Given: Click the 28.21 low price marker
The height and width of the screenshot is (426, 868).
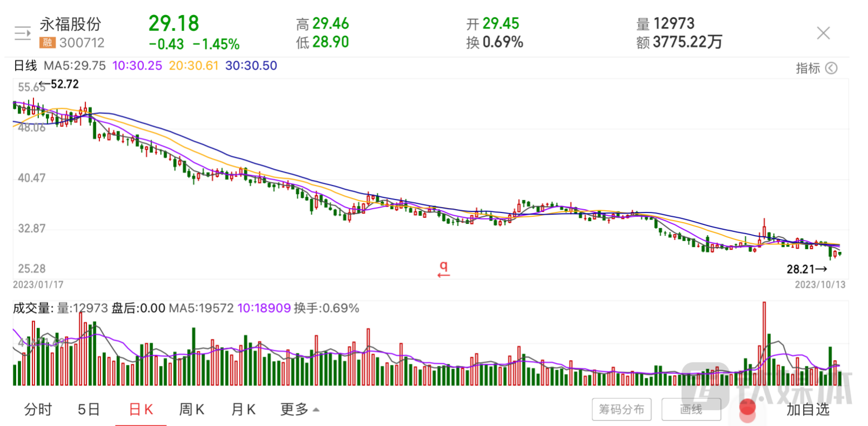Looking at the screenshot, I should pyautogui.click(x=806, y=269).
